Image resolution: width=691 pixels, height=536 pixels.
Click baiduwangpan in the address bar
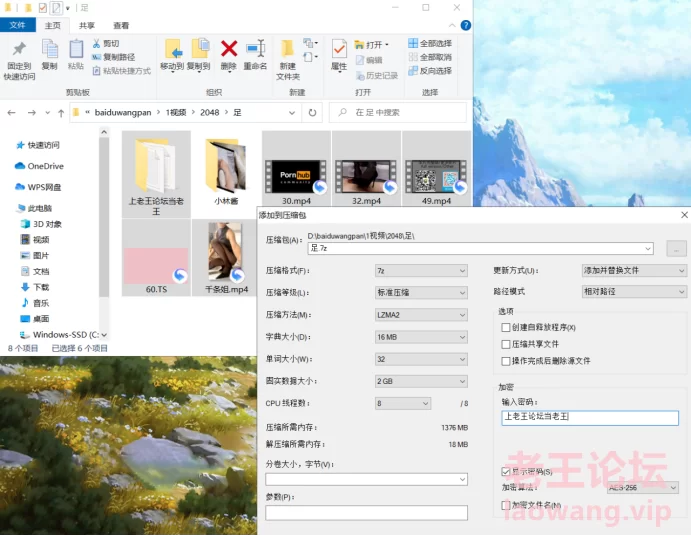point(123,112)
